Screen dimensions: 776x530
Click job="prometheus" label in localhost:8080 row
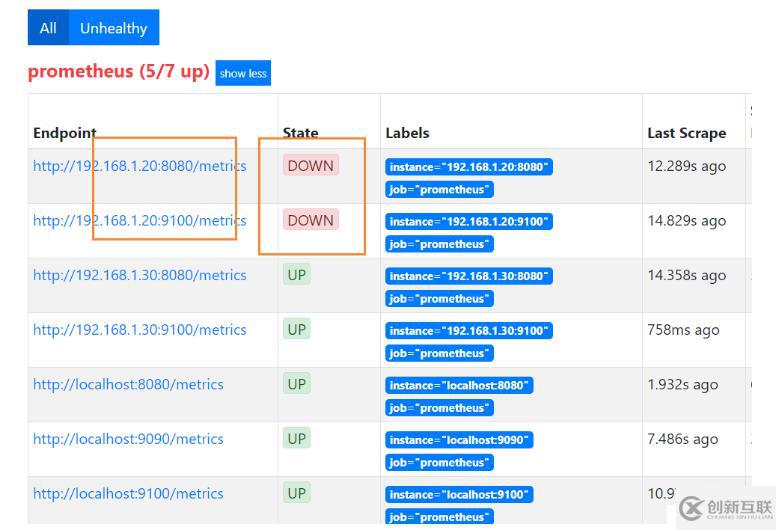click(x=439, y=408)
